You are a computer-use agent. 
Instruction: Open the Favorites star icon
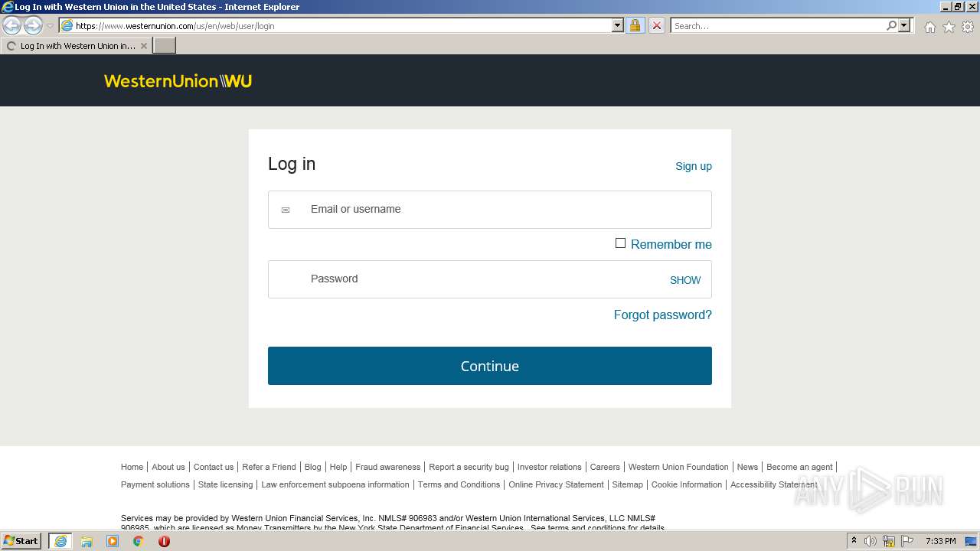(949, 27)
